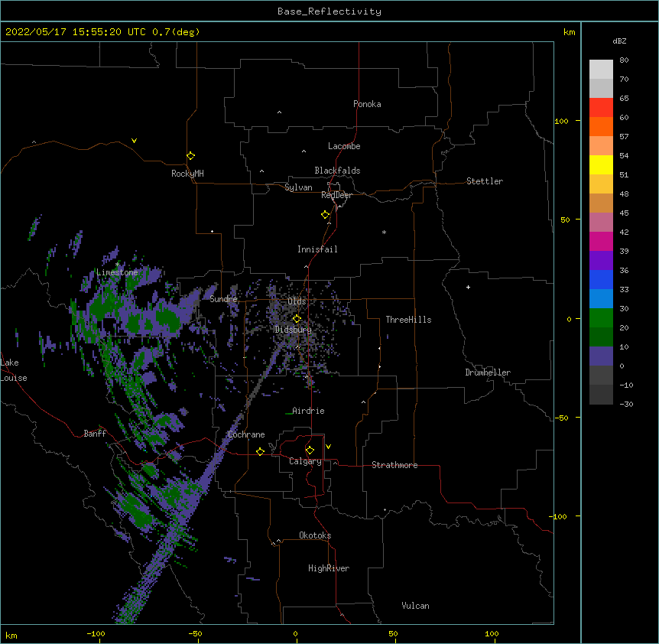
Task: Click the white asterisk east of Innisfail
Action: (x=384, y=232)
